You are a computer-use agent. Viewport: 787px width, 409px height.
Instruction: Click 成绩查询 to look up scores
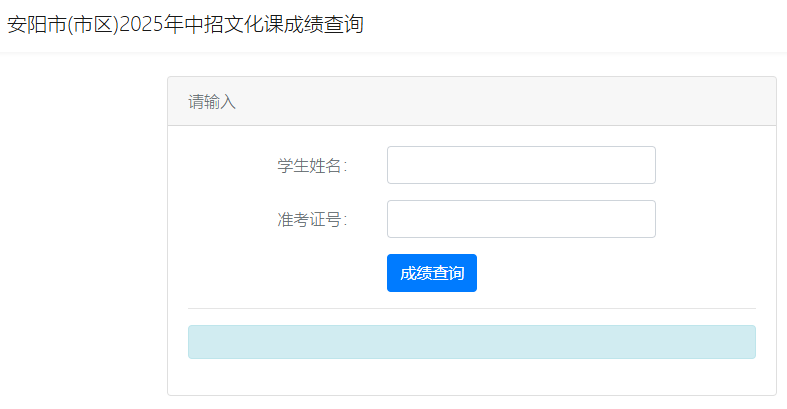(x=432, y=273)
